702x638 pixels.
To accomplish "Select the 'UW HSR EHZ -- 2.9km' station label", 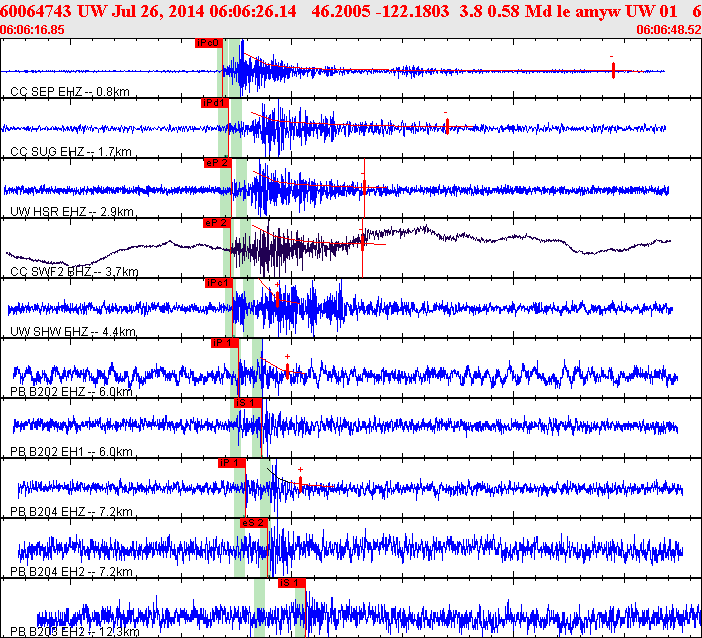I will click(x=72, y=211).
